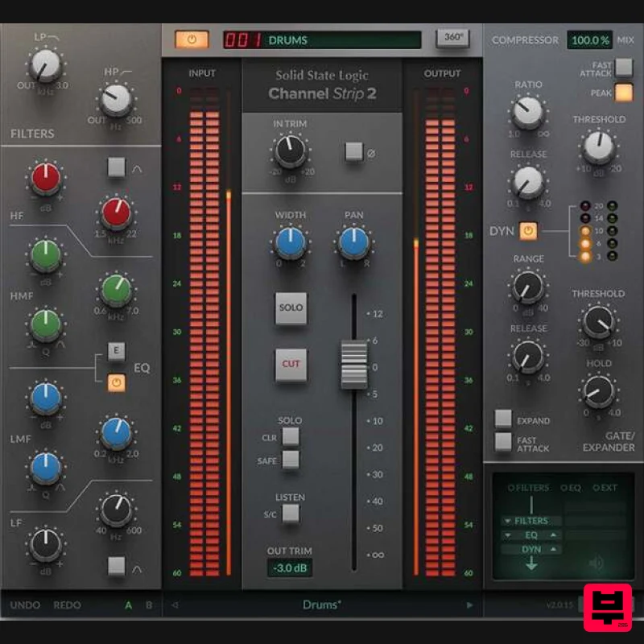Viewport: 644px width, 644px height.
Task: Select the EXT sidechain radio option
Action: coord(605,488)
